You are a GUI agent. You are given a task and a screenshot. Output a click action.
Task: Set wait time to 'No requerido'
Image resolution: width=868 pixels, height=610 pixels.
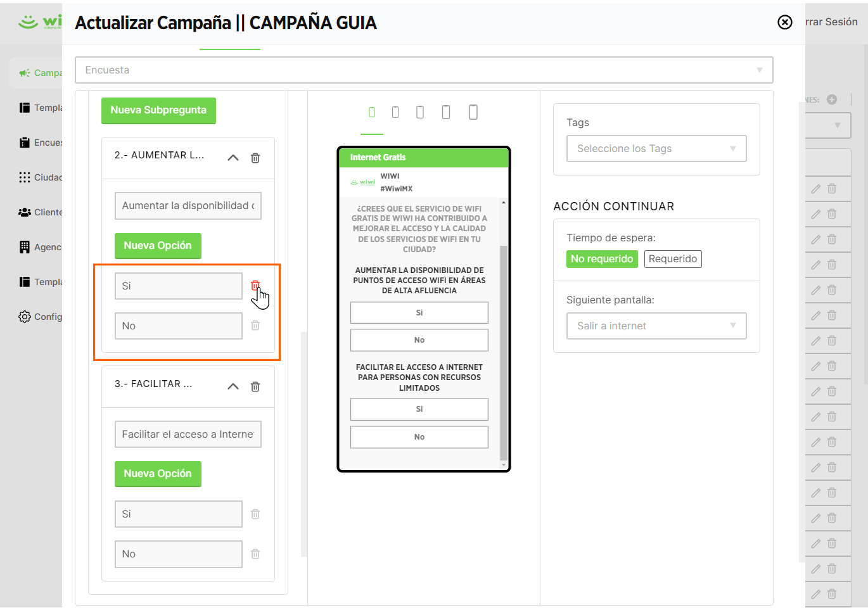point(602,259)
